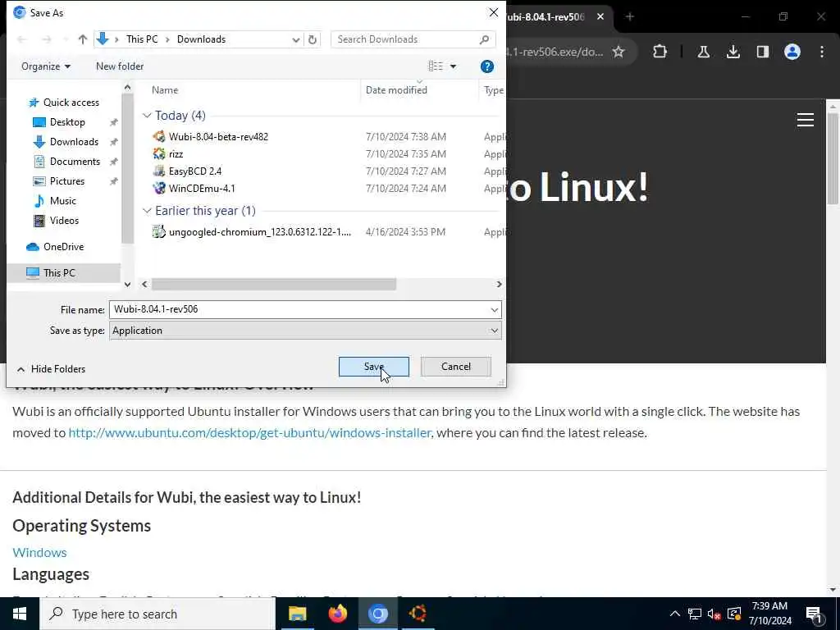Click the Save button

(x=374, y=367)
